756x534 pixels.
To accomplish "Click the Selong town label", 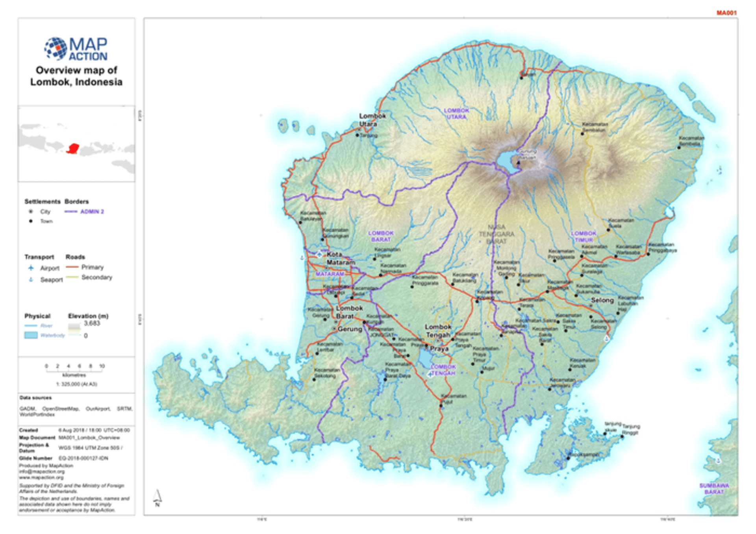I will tap(602, 300).
